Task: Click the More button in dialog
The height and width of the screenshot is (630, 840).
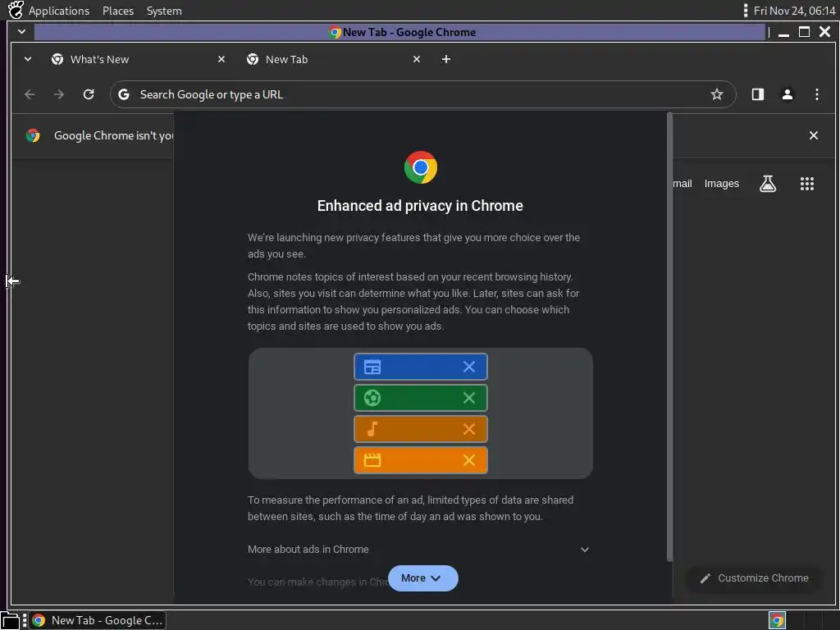Action: click(x=422, y=578)
